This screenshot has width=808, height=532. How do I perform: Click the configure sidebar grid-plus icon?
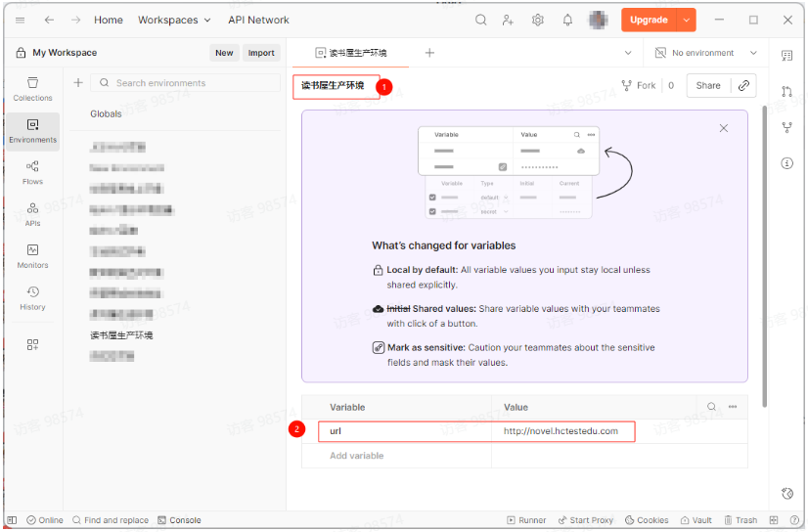point(32,344)
